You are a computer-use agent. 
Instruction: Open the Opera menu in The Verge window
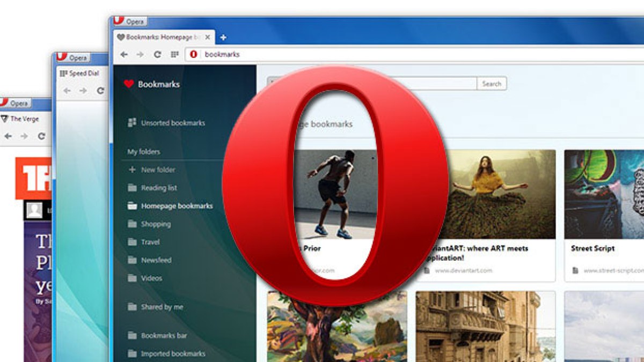[14, 103]
